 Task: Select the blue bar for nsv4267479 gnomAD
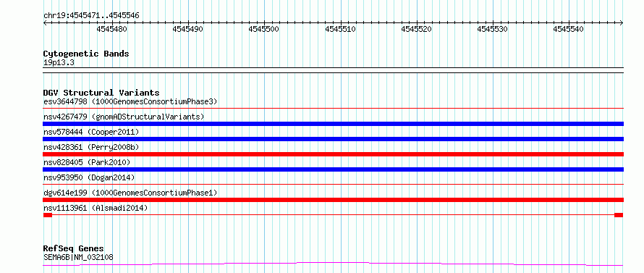click(x=334, y=124)
